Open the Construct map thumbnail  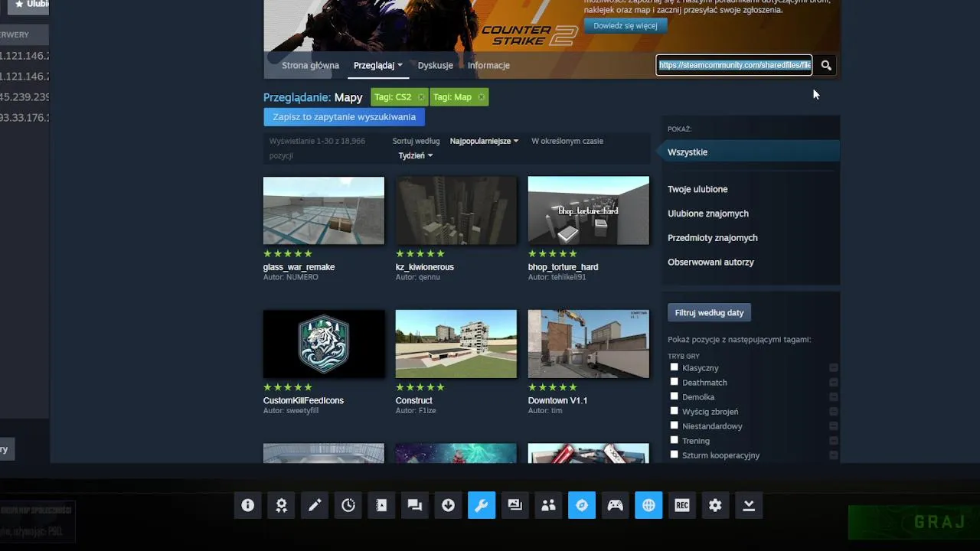pyautogui.click(x=456, y=344)
